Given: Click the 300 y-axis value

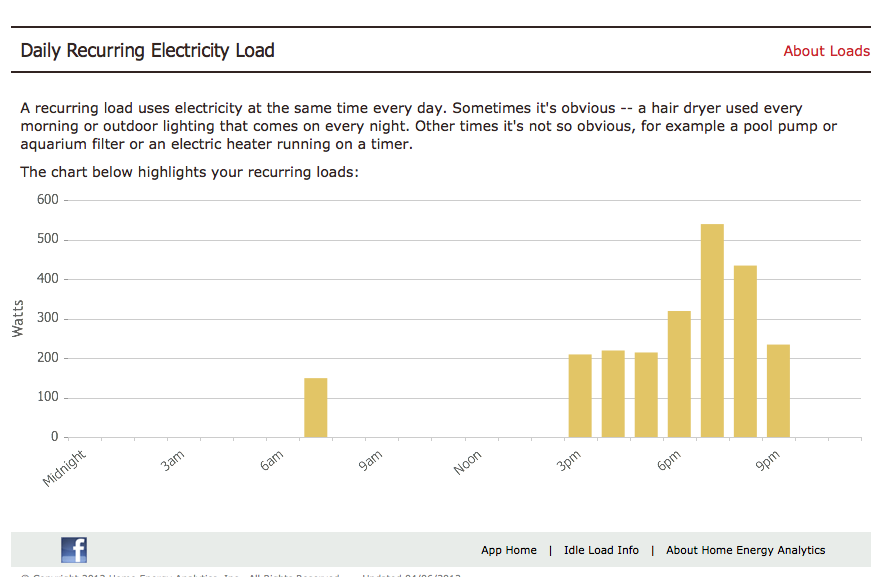Looking at the screenshot, I should pyautogui.click(x=48, y=318).
